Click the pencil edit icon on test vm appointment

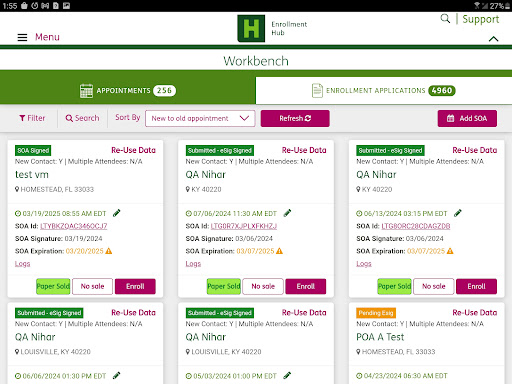(x=116, y=213)
